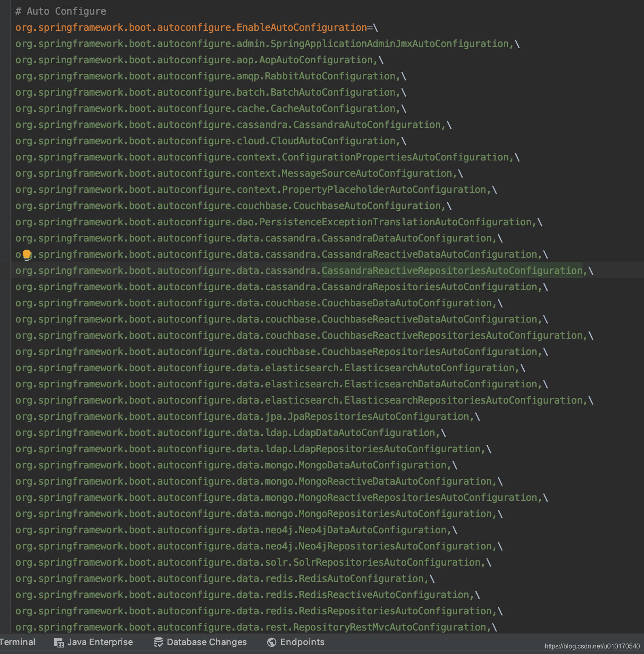The image size is (644, 654).
Task: Click the PersistenceExceptionTranslationAutoConfiguration line
Action: tap(279, 222)
